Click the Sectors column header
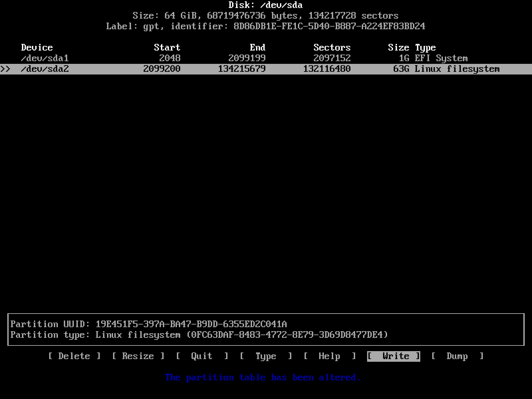The image size is (532, 399). coord(332,48)
